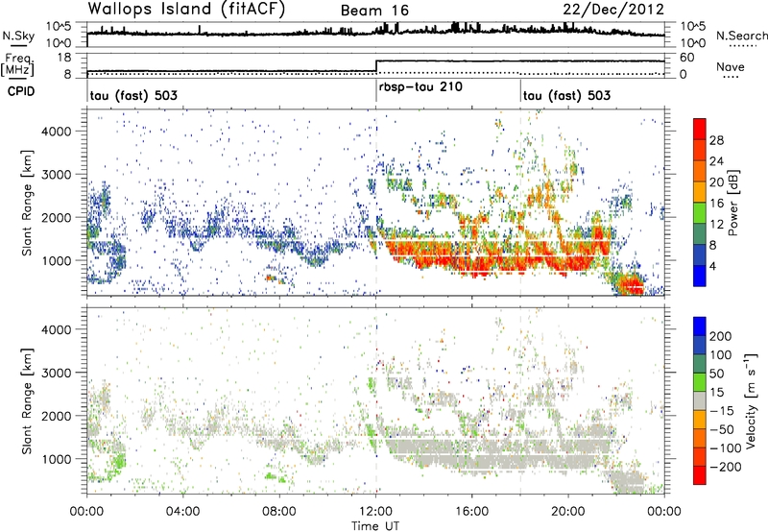Click the "N.Sky" legend label

coord(18,36)
